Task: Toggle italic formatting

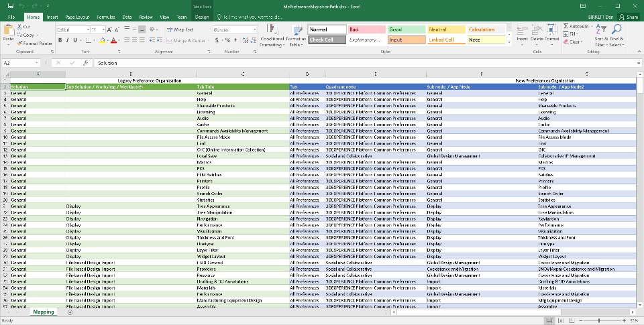Action: 67,40
